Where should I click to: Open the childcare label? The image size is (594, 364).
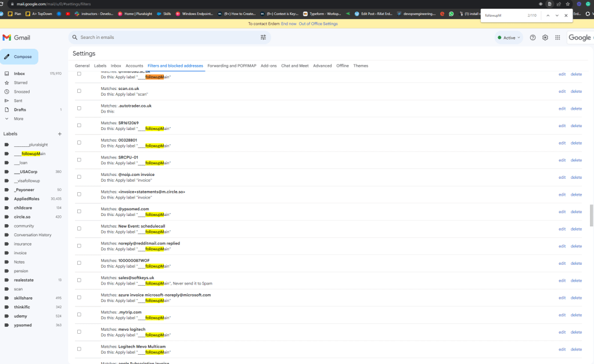coord(23,208)
